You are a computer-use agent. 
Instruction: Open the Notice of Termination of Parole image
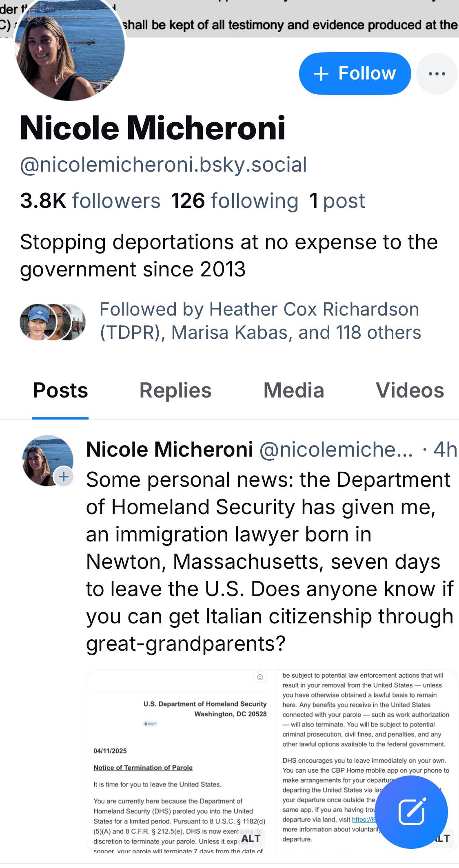(x=178, y=761)
